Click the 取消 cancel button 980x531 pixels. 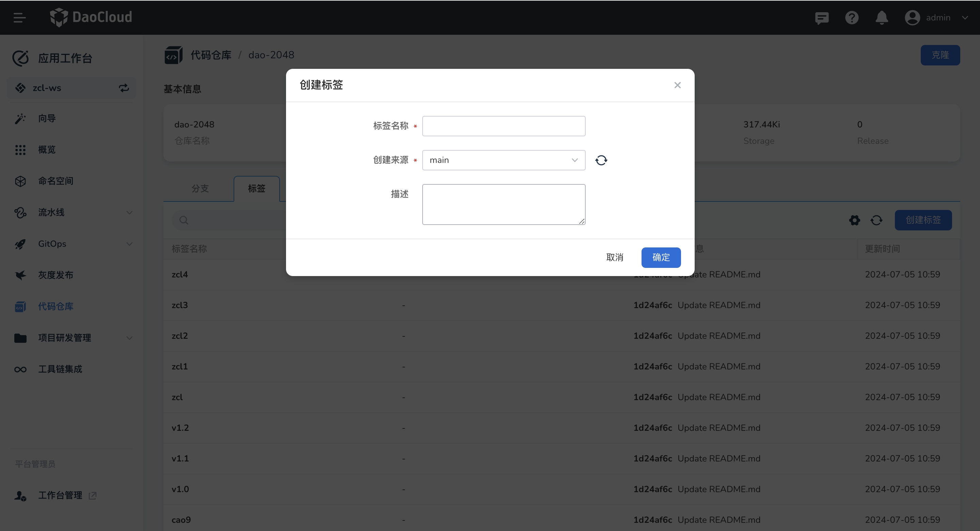coord(614,257)
